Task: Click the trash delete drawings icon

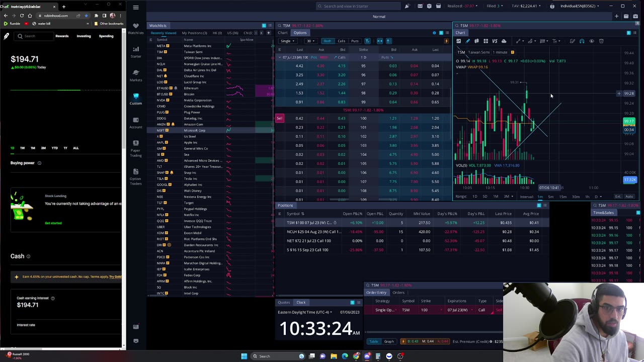Action: [601, 41]
